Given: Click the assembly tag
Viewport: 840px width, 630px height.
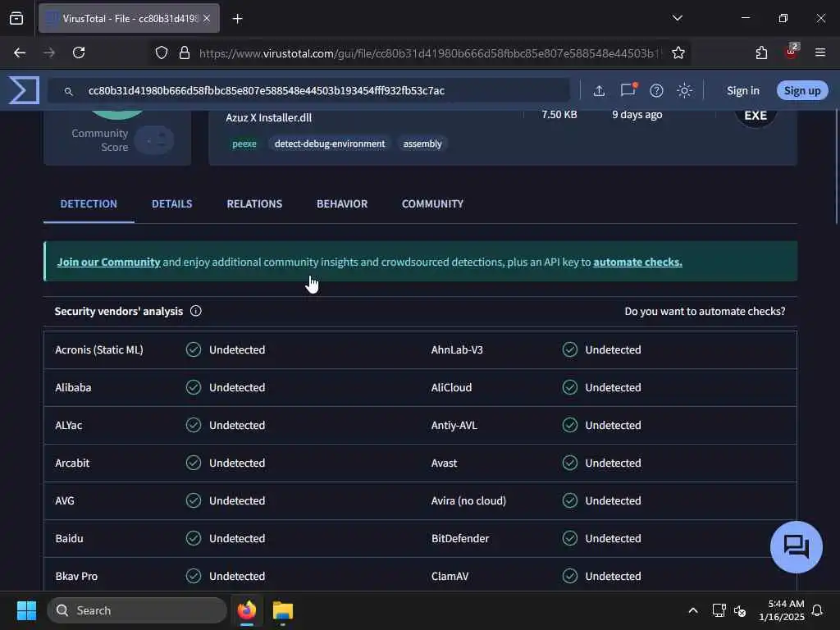Looking at the screenshot, I should [422, 144].
